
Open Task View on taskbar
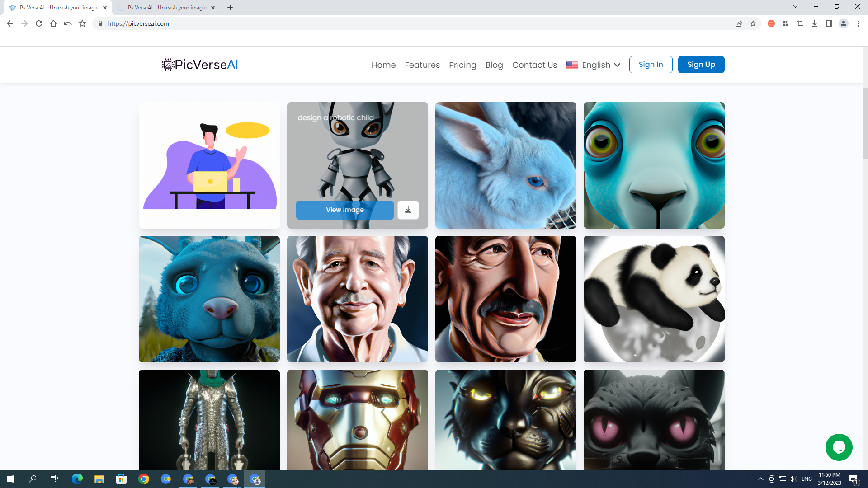click(x=54, y=479)
